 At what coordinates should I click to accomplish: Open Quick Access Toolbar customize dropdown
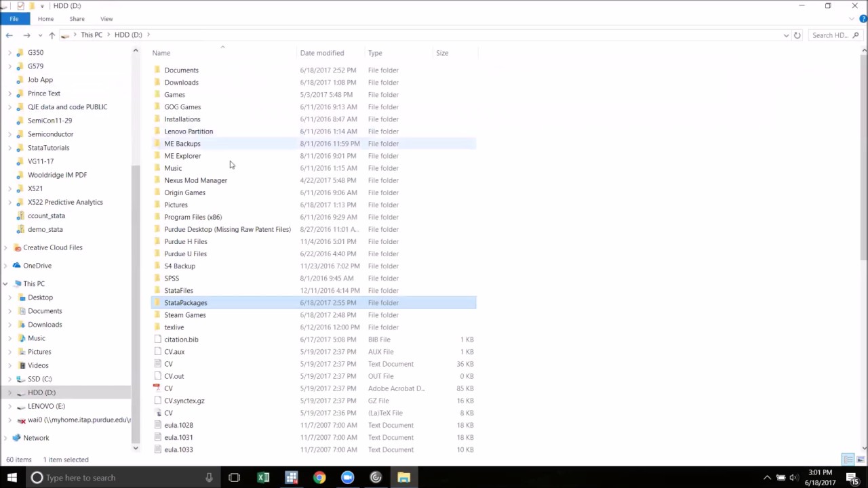(x=42, y=6)
